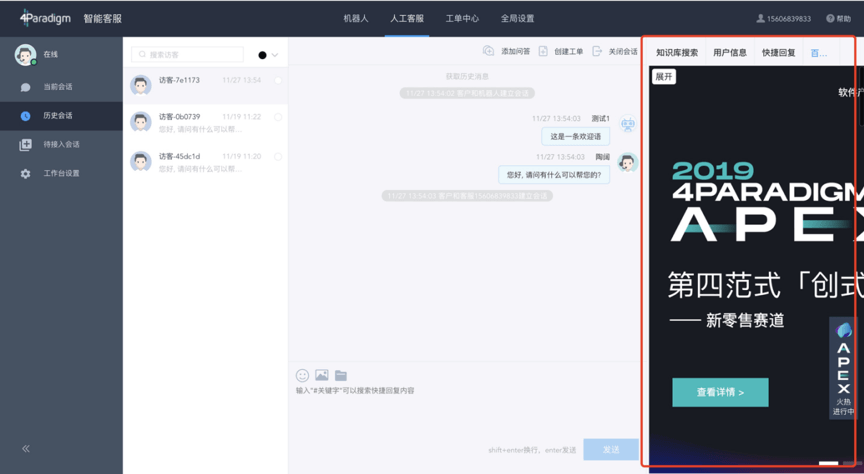Click 关闭会话 label

(623, 52)
